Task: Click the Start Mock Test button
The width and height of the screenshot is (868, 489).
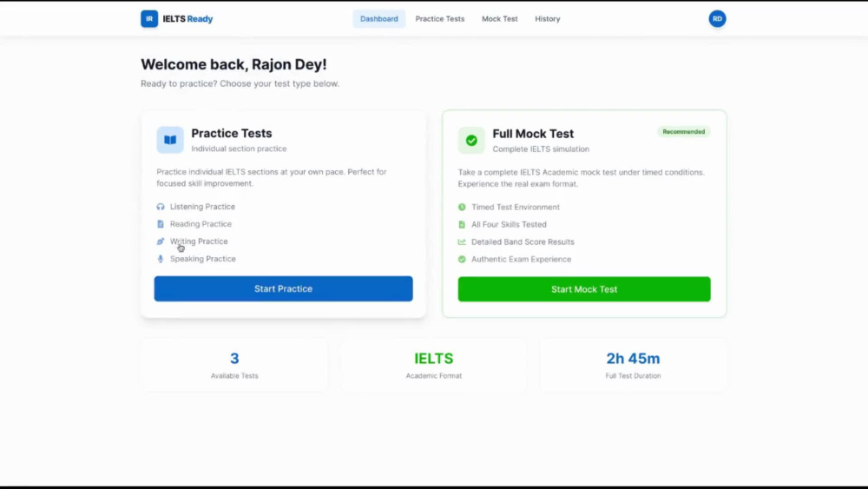Action: click(584, 289)
